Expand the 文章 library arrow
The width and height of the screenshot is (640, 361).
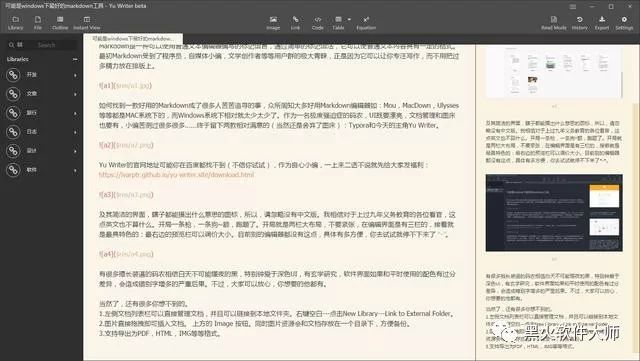76,94
